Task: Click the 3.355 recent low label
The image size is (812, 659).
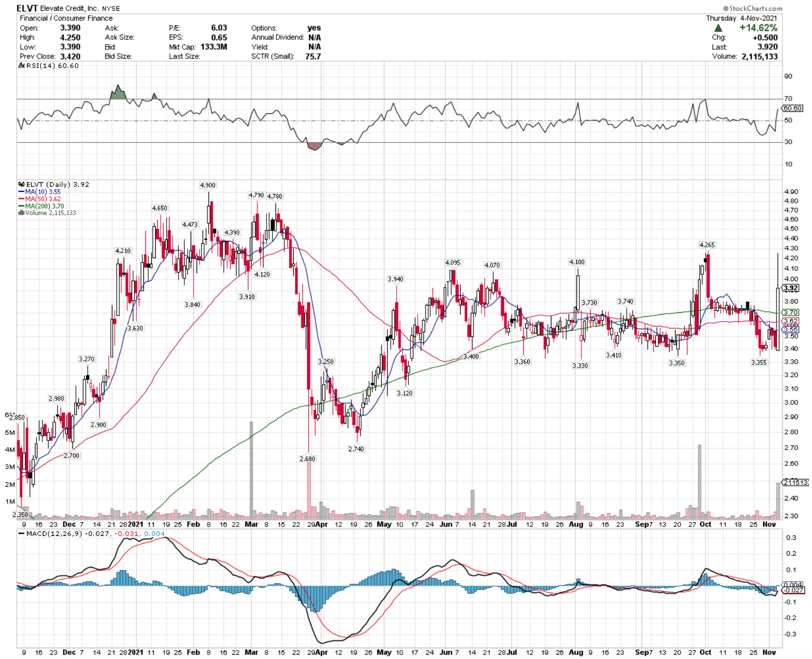Action: click(759, 362)
